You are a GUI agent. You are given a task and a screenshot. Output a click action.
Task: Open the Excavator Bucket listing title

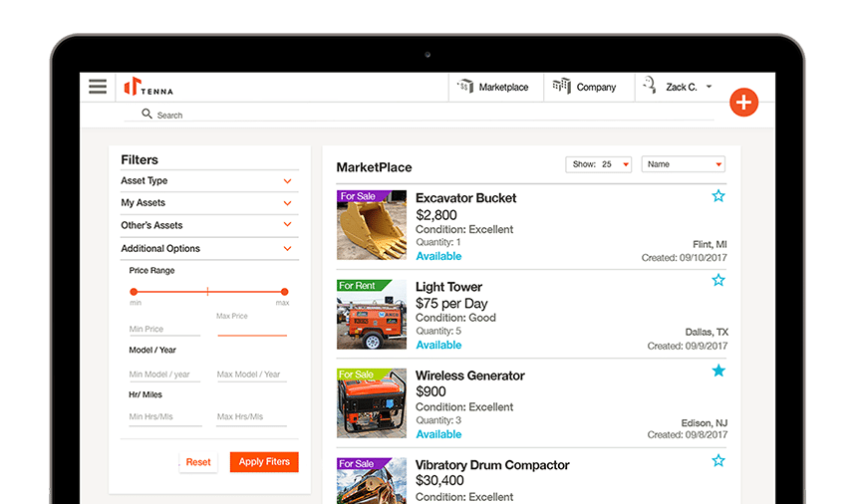pyautogui.click(x=465, y=198)
